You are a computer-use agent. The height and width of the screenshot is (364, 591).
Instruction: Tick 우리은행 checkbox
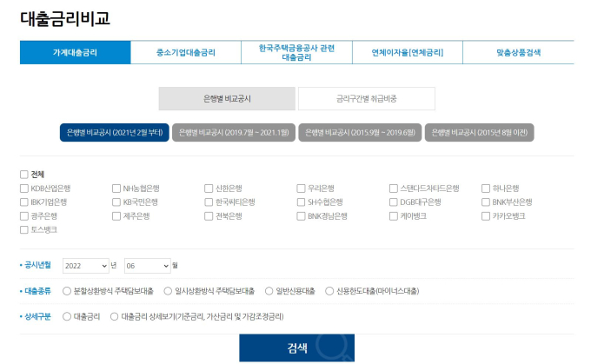pos(301,189)
